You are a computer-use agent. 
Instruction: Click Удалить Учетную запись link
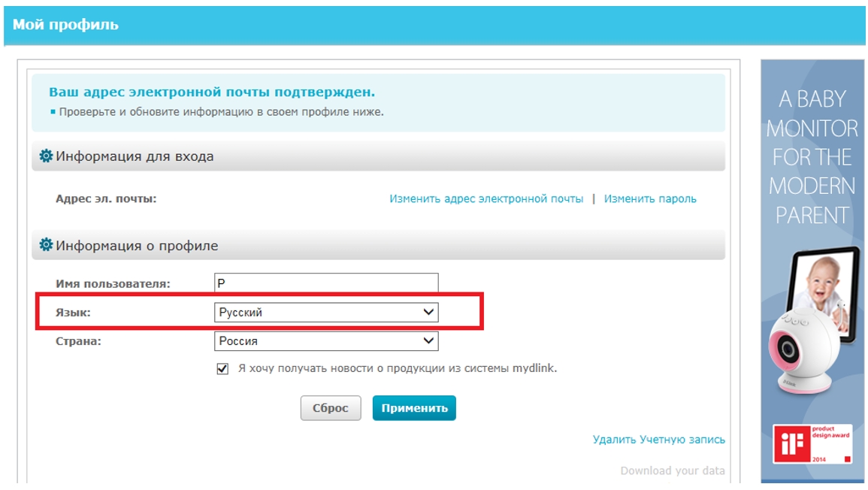(x=658, y=440)
